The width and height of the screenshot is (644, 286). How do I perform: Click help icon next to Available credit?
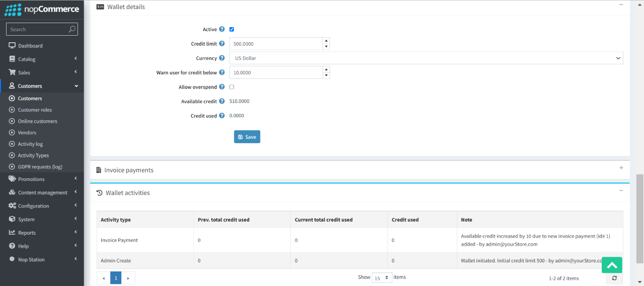222,102
